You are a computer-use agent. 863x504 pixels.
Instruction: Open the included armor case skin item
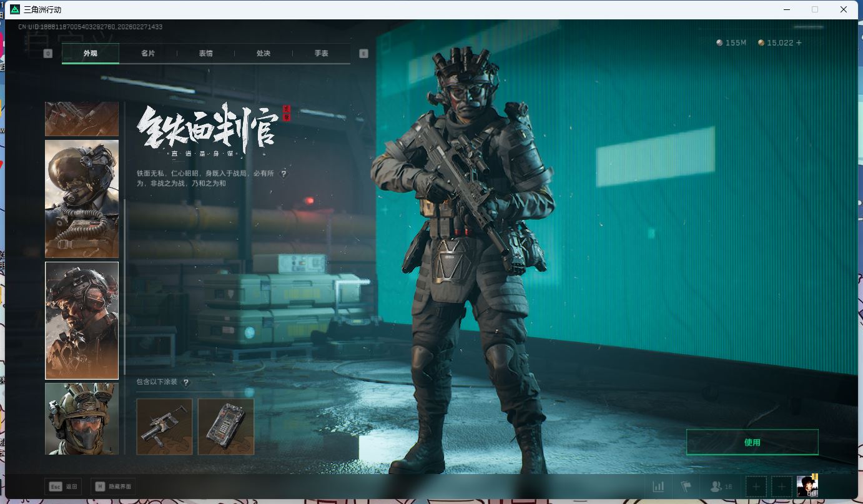226,427
